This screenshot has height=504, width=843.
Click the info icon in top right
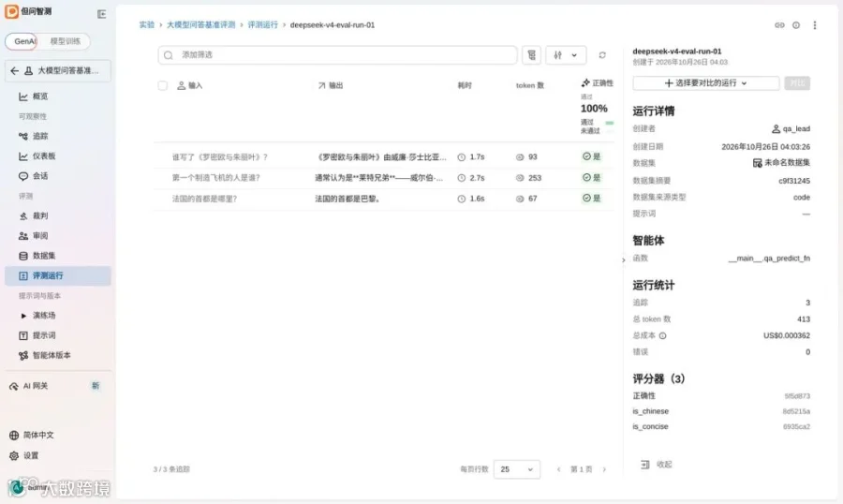click(796, 25)
